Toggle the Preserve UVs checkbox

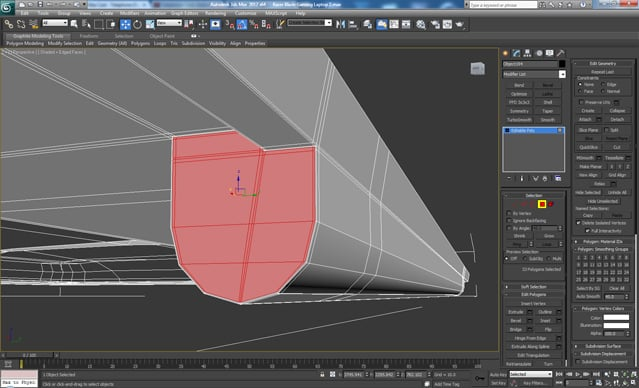[582, 102]
